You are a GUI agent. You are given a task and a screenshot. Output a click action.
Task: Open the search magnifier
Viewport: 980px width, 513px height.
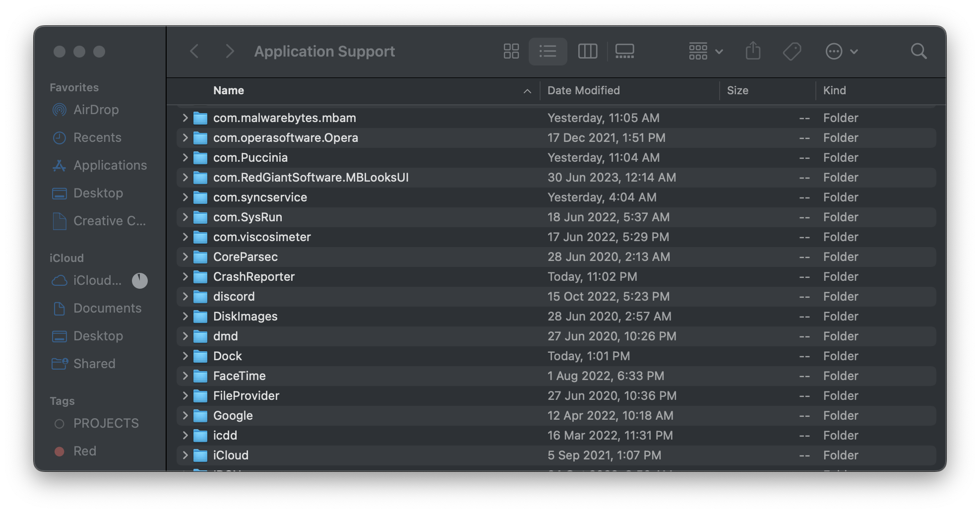click(919, 51)
